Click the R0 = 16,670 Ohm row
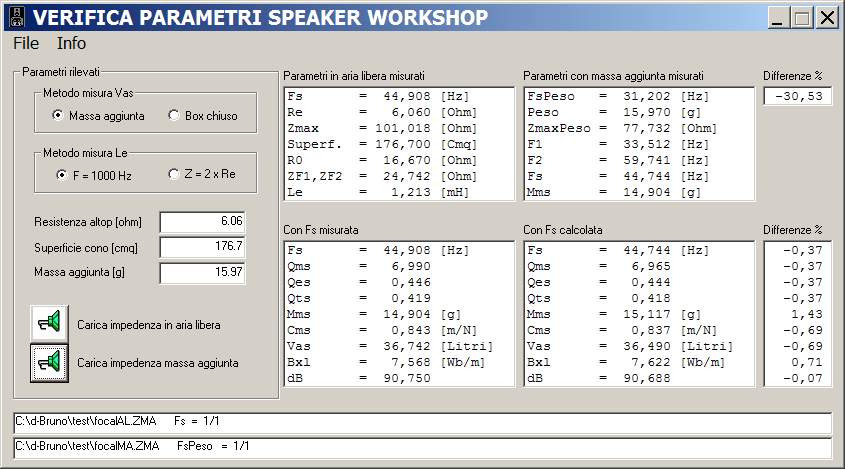 tap(399, 161)
